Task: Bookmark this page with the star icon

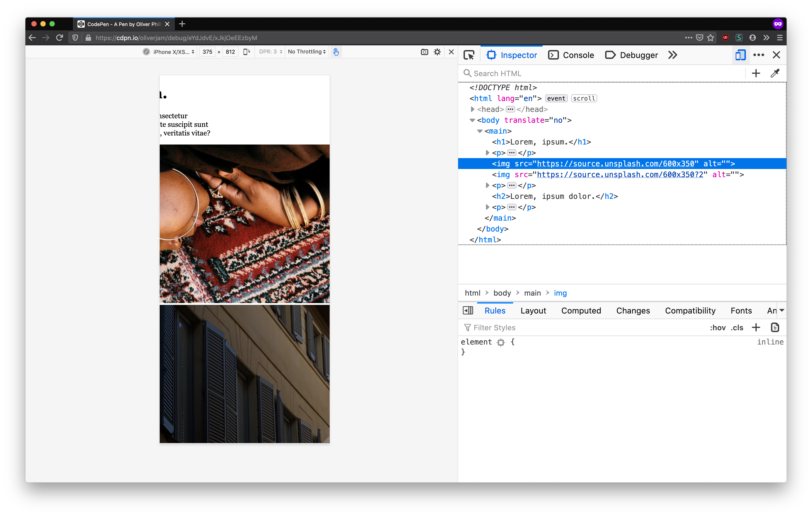Action: click(710, 38)
